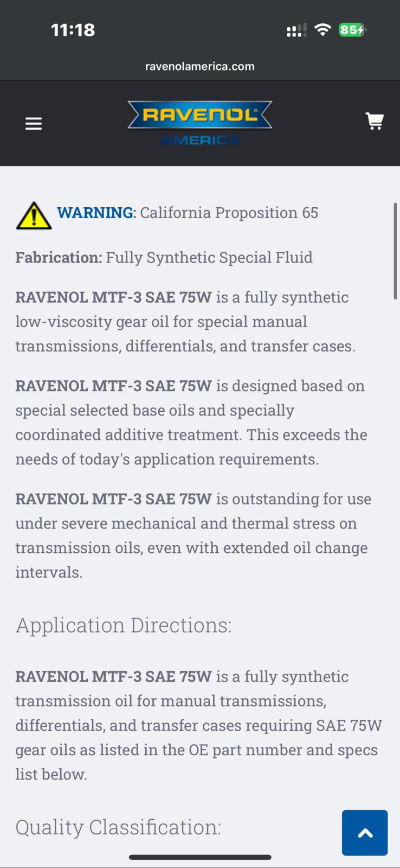The image size is (400, 868).
Task: Open the shopping cart
Action: (375, 121)
